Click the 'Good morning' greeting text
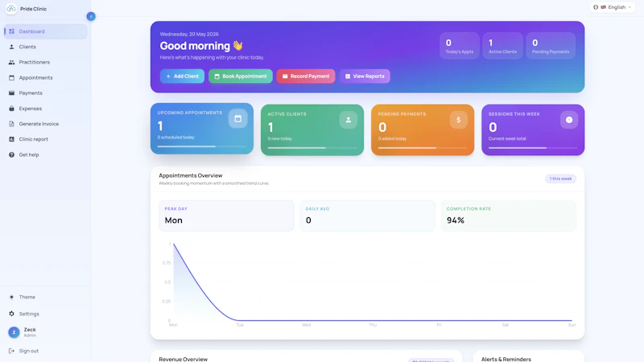 tap(195, 46)
